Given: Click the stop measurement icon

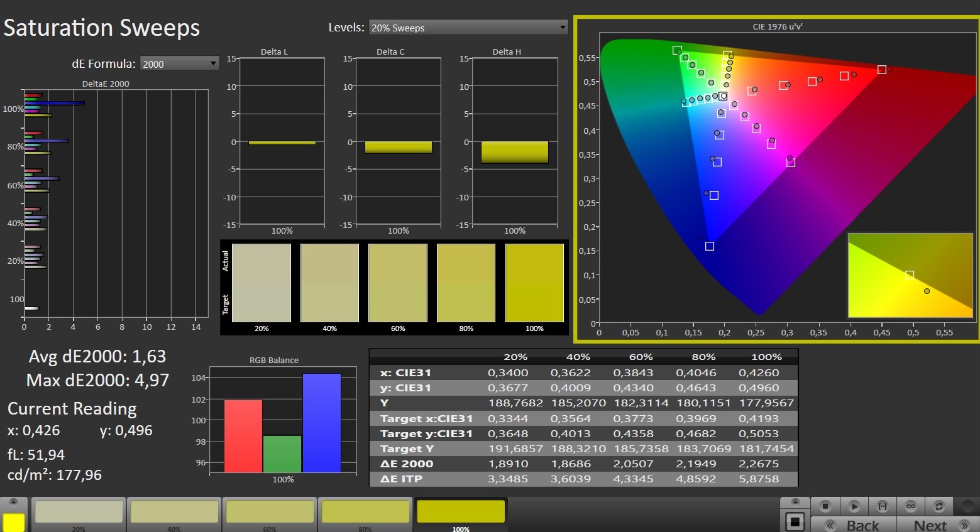Looking at the screenshot, I should click(x=825, y=506).
